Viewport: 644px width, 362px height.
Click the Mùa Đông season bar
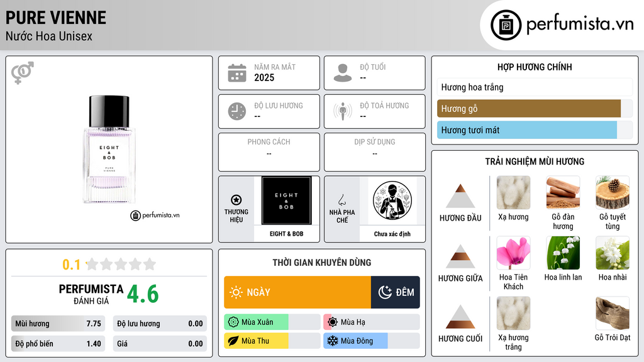click(372, 341)
